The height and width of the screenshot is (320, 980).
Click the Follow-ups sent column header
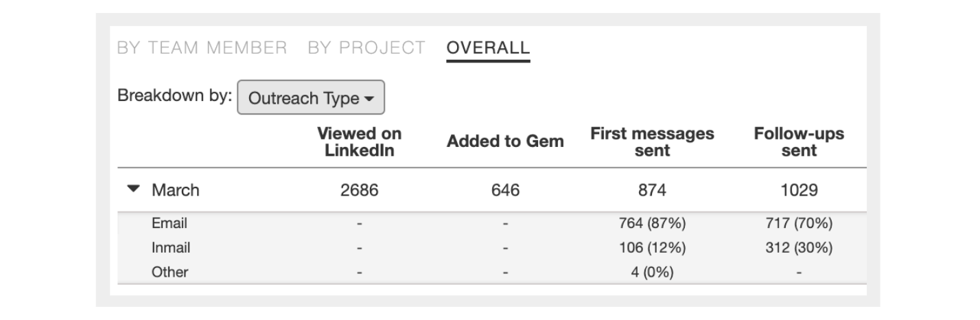(x=799, y=141)
